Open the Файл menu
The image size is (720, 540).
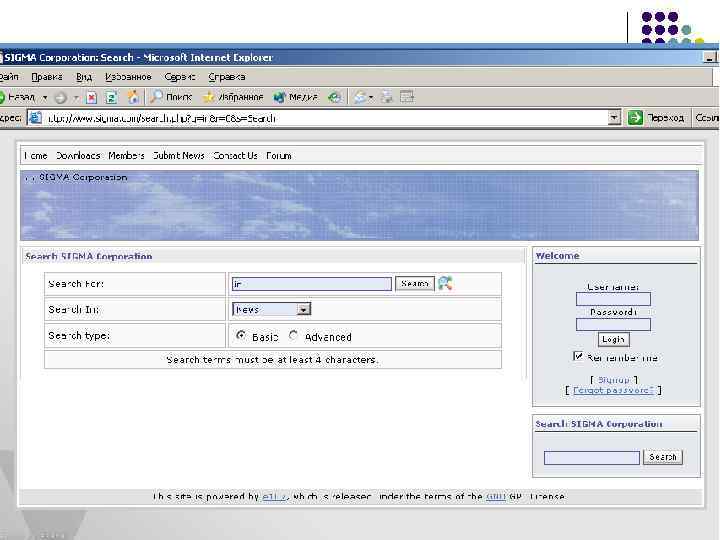click(9, 77)
